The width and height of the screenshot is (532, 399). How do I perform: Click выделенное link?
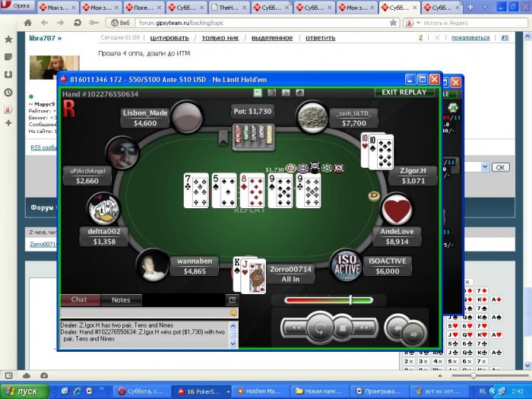point(272,38)
